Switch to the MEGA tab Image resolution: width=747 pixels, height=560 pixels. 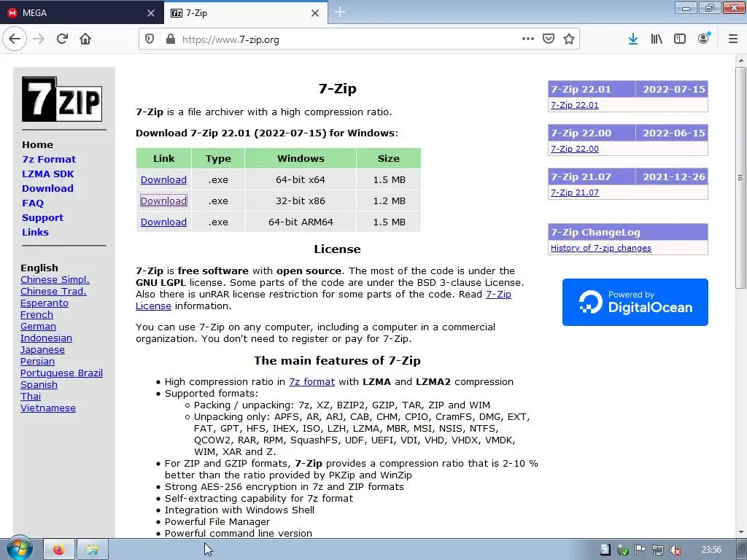pos(82,13)
